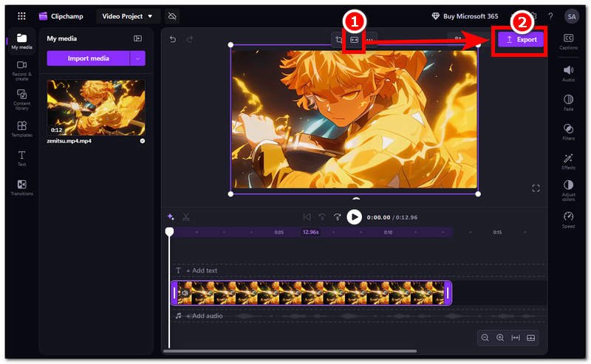Viewport: 591px width, 364px height.
Task: Open the Filters properties panel
Action: [568, 131]
